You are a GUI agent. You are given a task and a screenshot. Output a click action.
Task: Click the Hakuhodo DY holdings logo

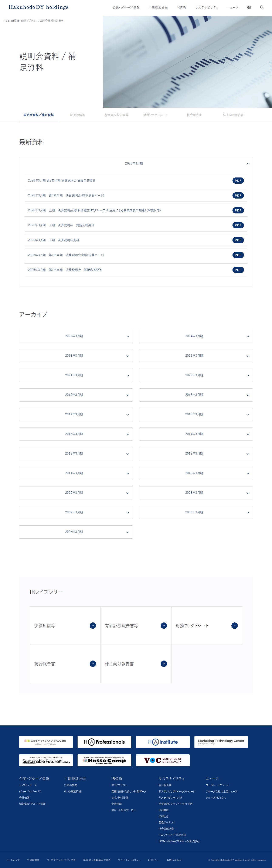click(x=38, y=7)
